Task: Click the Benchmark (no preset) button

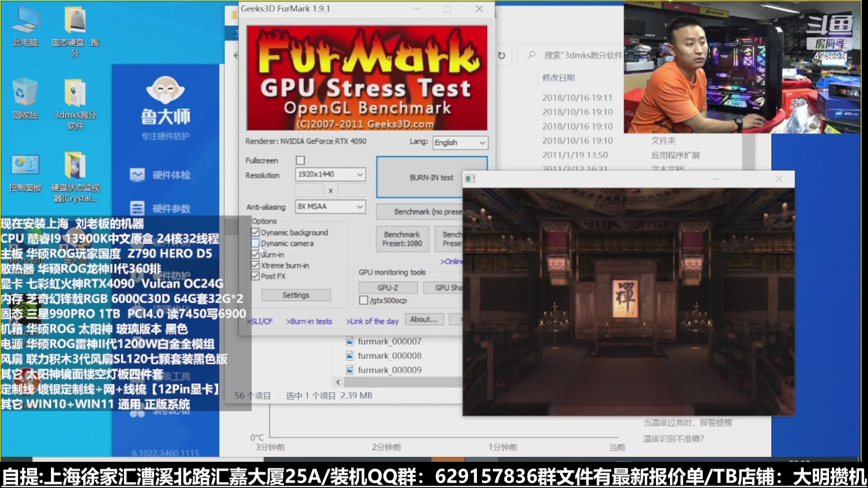Action: pyautogui.click(x=420, y=211)
